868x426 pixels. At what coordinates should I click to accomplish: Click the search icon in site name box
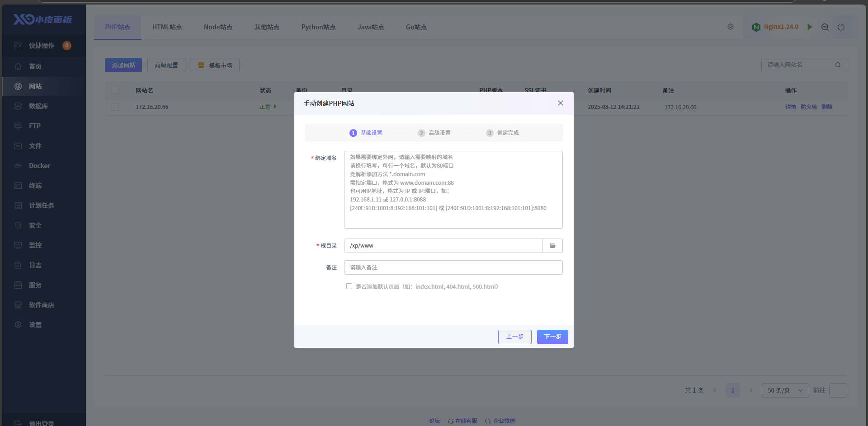click(x=838, y=65)
